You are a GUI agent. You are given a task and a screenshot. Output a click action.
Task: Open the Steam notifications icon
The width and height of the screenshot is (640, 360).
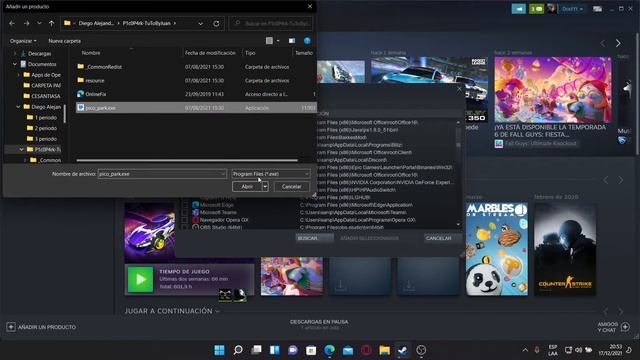click(518, 9)
